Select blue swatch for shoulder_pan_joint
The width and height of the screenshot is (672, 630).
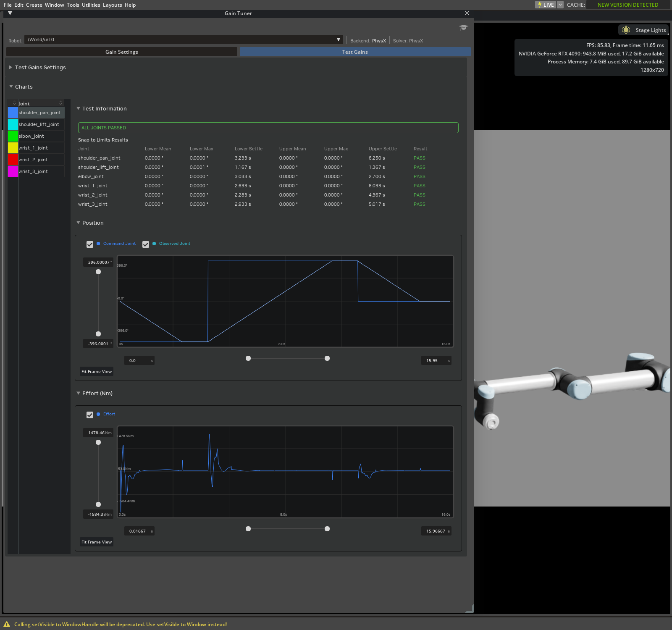click(x=13, y=113)
